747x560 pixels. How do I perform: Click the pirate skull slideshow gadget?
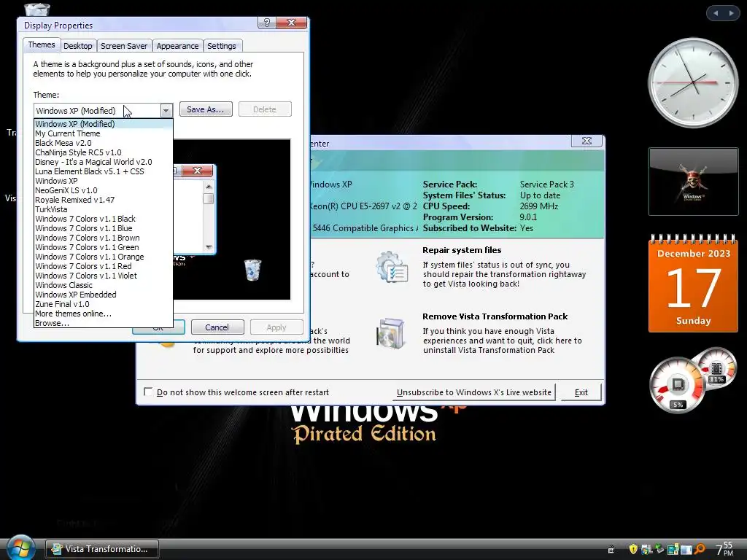click(x=693, y=182)
